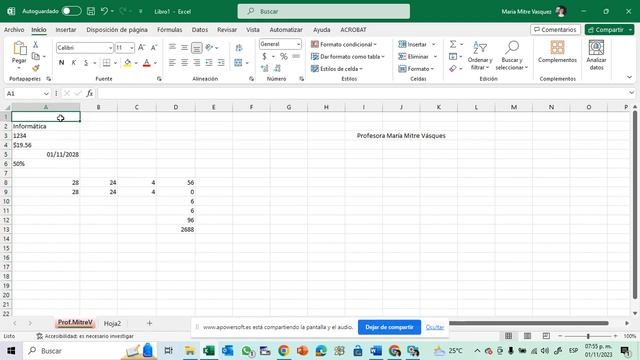Viewport: 640px width, 360px height.
Task: Switch to Disposición de página tab
Action: pyautogui.click(x=117, y=30)
